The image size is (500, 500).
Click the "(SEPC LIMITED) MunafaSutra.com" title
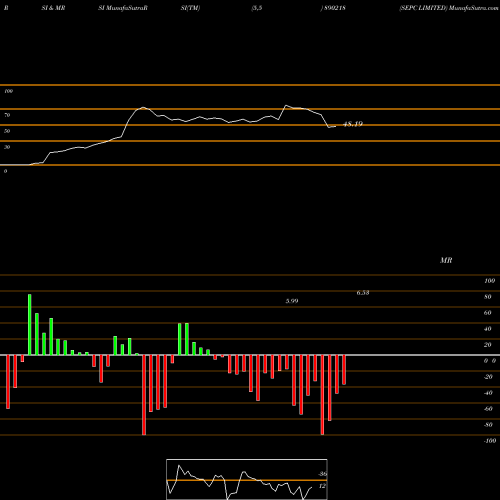pos(449,8)
